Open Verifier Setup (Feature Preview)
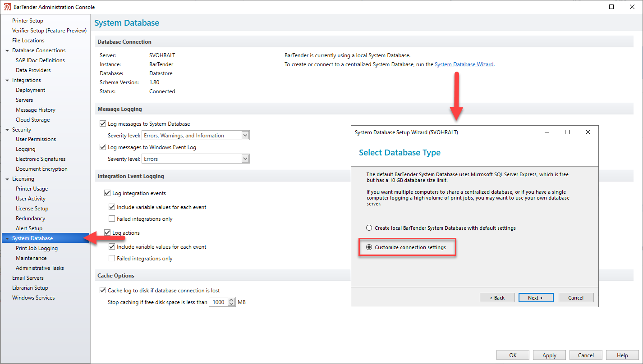The height and width of the screenshot is (364, 643). pyautogui.click(x=49, y=31)
